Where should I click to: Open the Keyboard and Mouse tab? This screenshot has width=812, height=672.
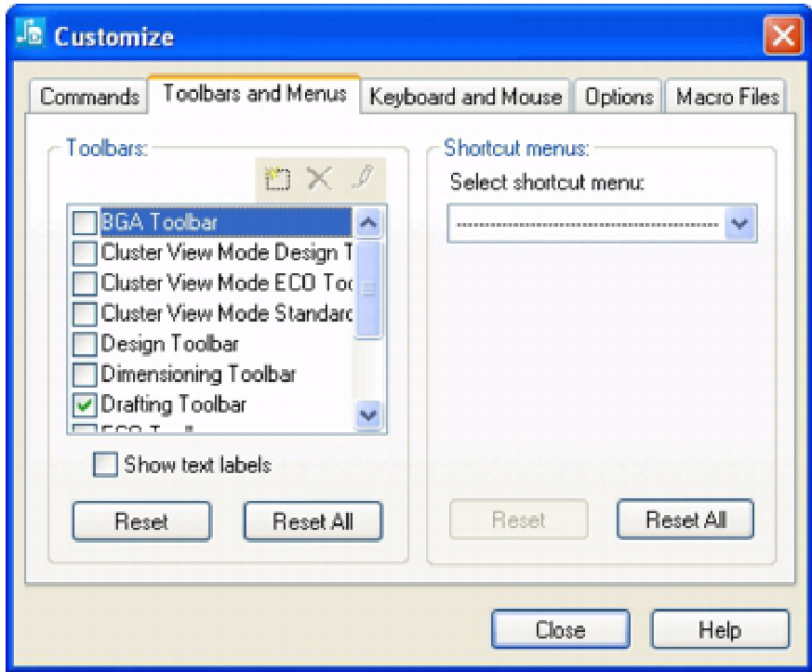pos(465,98)
